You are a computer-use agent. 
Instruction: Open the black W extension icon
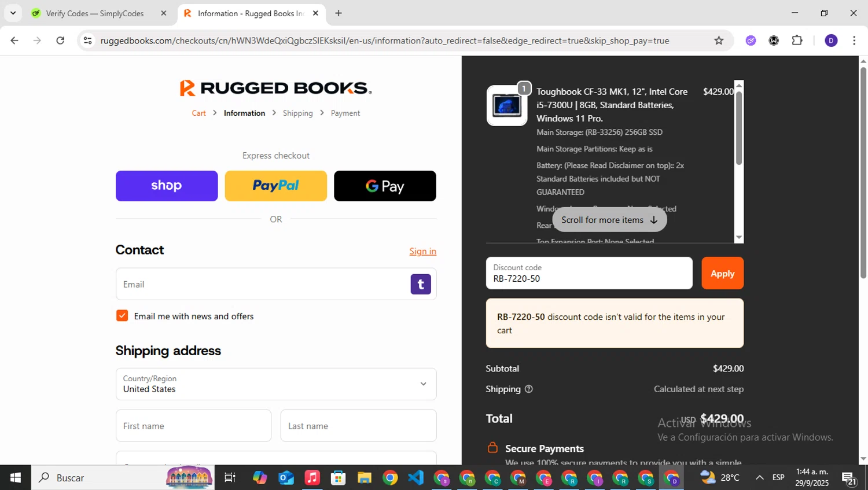coord(774,40)
